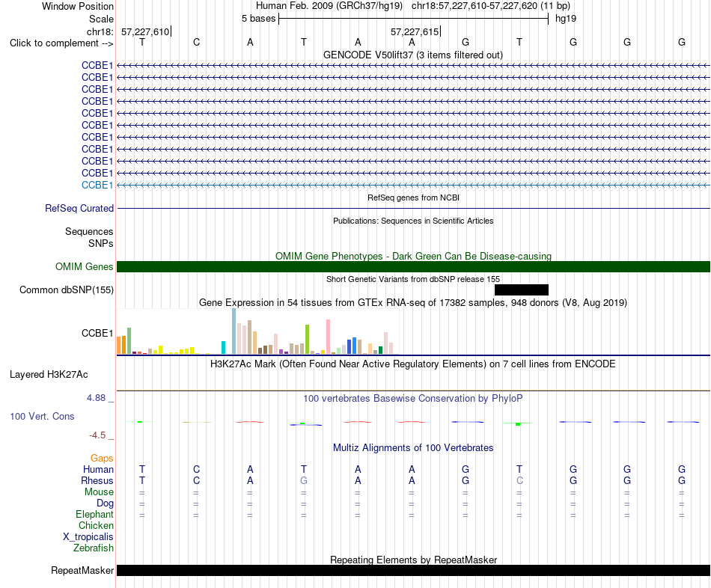The image size is (711, 588).
Task: Click the Scale label
Action: tap(101, 19)
